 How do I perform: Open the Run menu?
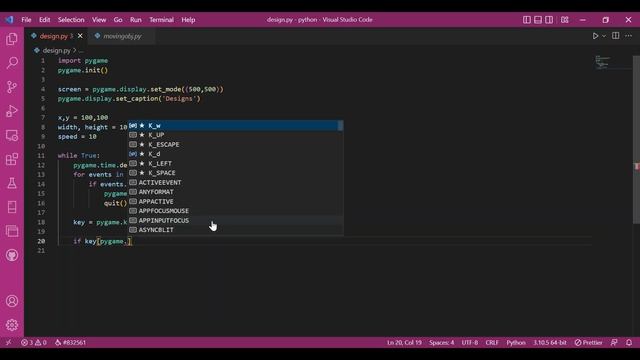coord(136,20)
